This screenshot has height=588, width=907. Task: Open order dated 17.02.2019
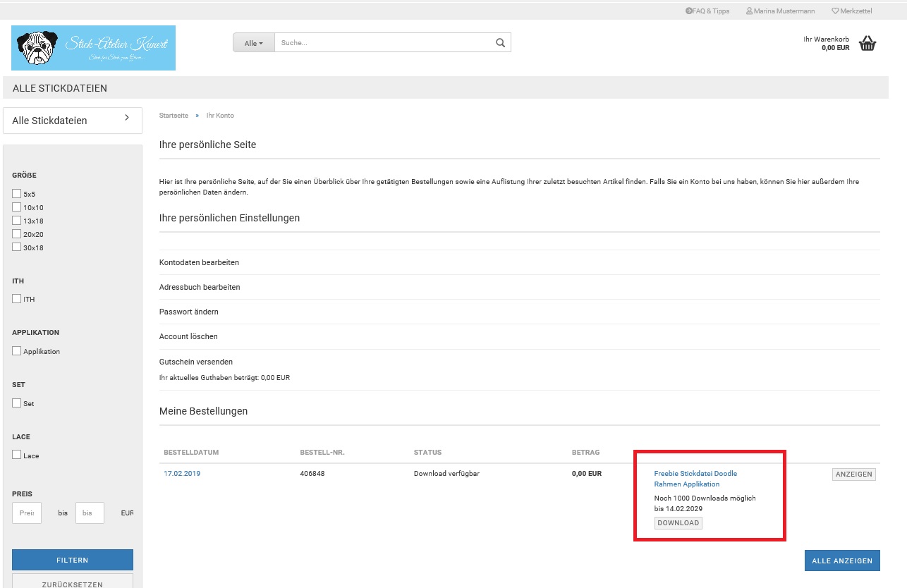[x=182, y=474]
